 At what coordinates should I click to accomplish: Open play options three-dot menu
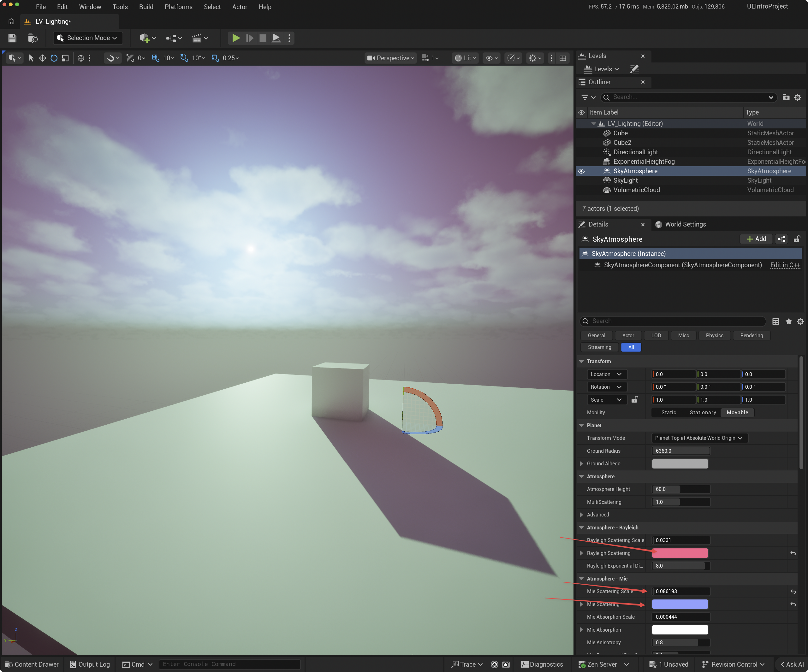pyautogui.click(x=289, y=38)
